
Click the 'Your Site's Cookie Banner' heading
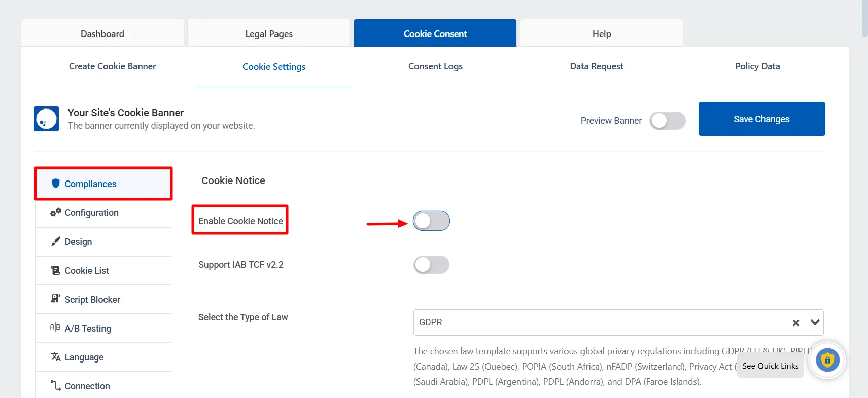tap(126, 113)
